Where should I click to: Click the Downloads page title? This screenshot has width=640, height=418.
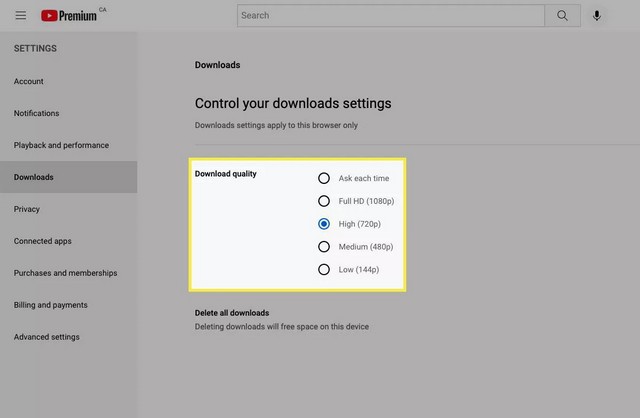point(218,65)
